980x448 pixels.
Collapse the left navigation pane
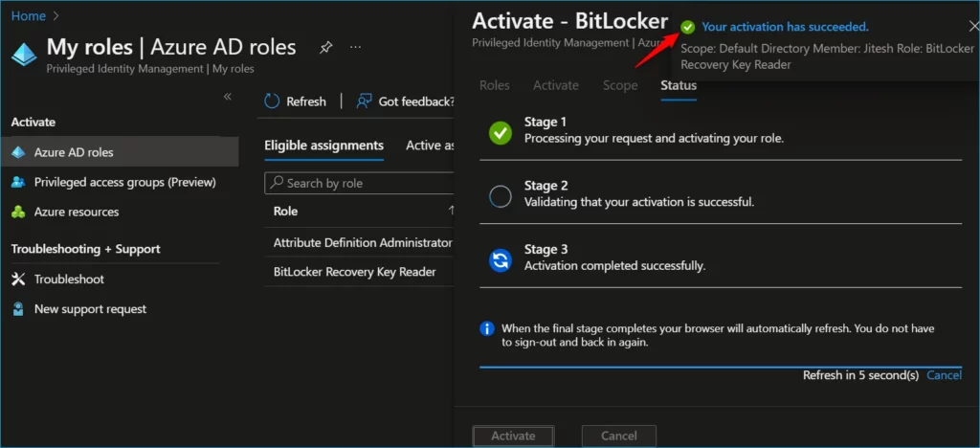pyautogui.click(x=228, y=97)
